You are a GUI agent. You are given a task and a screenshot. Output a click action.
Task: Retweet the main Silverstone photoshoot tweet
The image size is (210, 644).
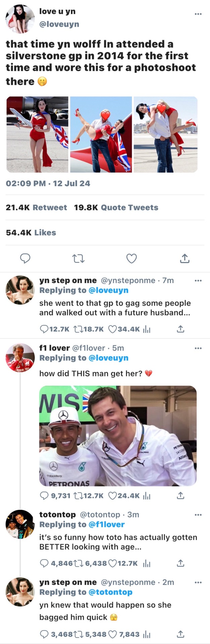tap(78, 258)
